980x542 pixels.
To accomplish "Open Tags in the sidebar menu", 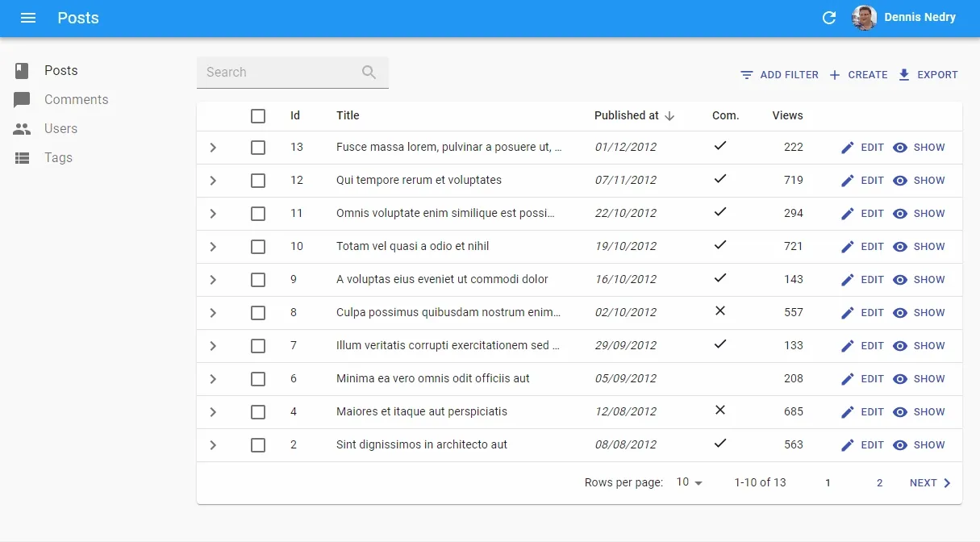I will (x=58, y=158).
